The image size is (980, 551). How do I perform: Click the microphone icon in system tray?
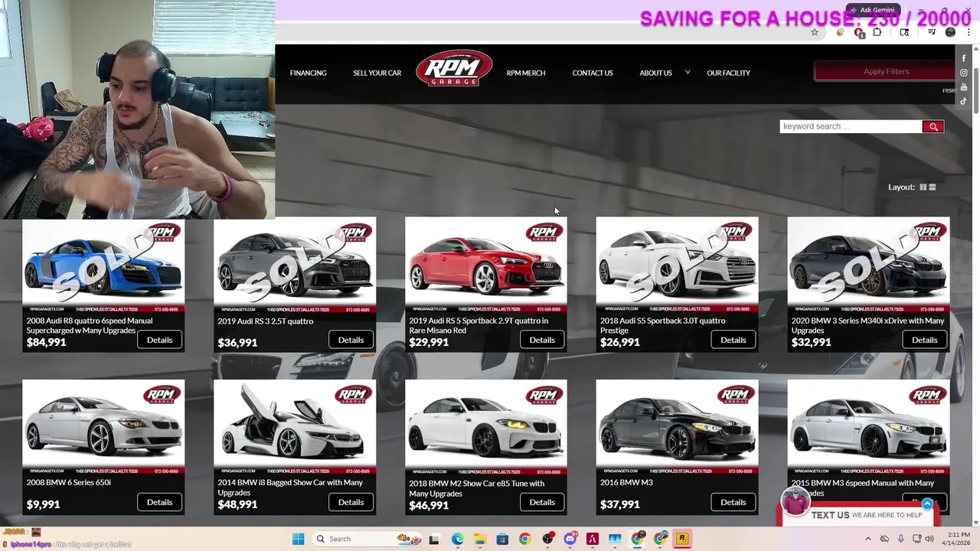[x=900, y=539]
